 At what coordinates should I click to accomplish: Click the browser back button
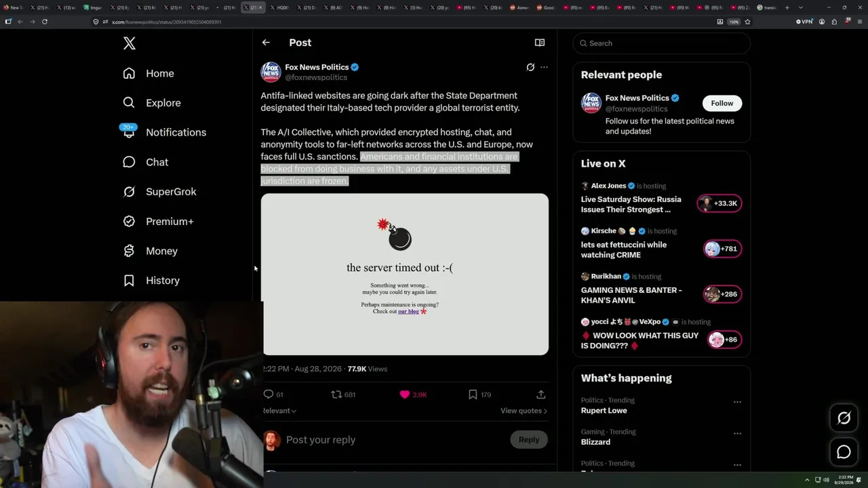tap(20, 22)
